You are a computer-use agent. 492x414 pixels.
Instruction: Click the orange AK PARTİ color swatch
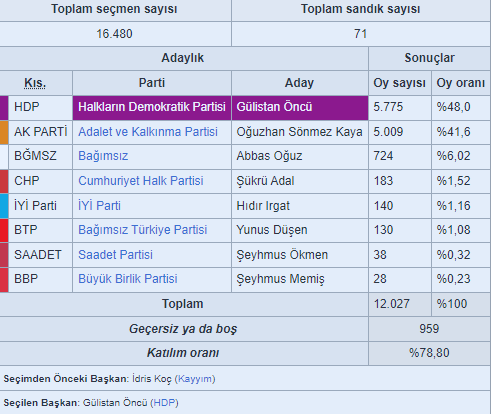(x=4, y=132)
